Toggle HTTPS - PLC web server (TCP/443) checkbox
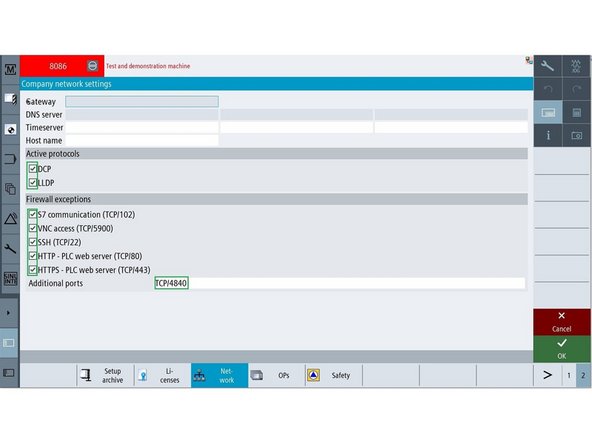Screen dimensions: 592x444 point(33,270)
